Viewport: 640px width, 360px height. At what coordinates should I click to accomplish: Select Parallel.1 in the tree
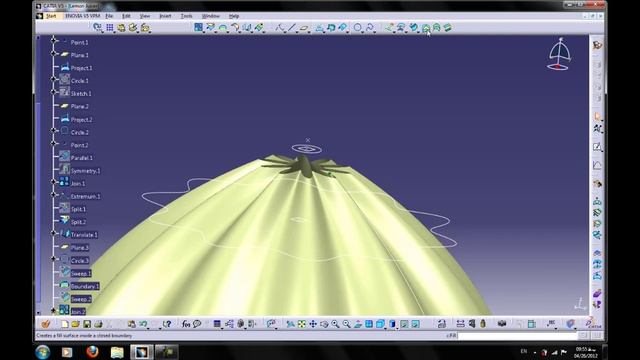tap(82, 158)
